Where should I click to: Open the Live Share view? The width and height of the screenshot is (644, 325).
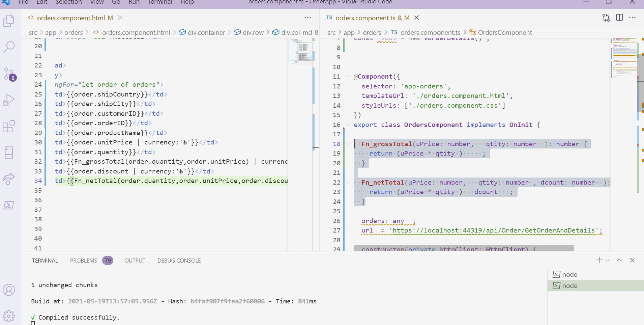pyautogui.click(x=9, y=179)
